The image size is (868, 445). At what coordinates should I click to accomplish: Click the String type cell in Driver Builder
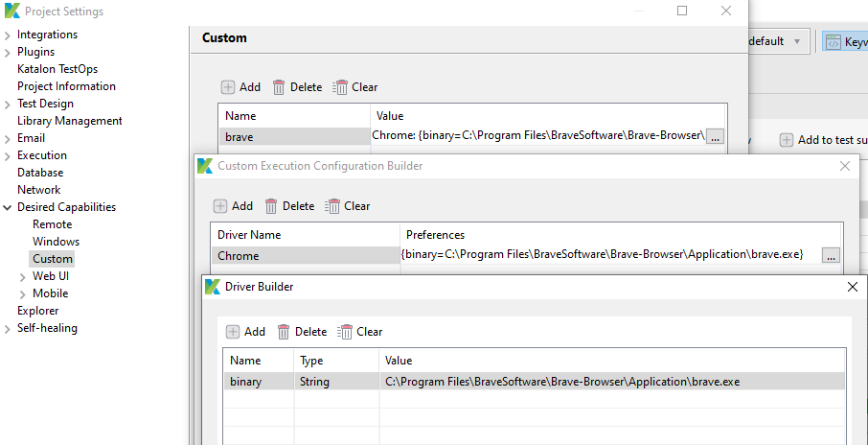coord(336,382)
